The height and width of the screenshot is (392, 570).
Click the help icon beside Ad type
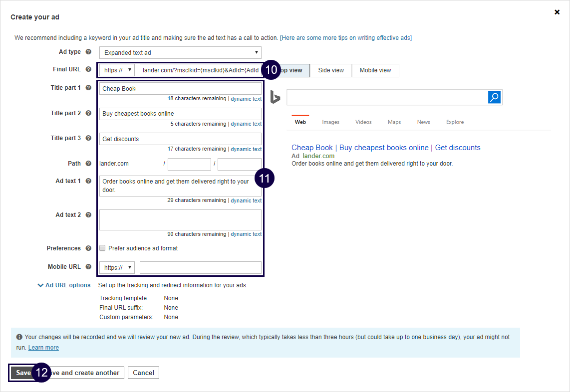click(x=88, y=52)
